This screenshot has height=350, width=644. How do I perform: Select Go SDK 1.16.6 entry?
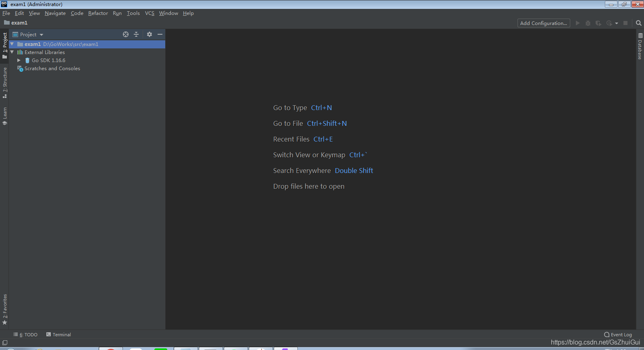coord(48,60)
